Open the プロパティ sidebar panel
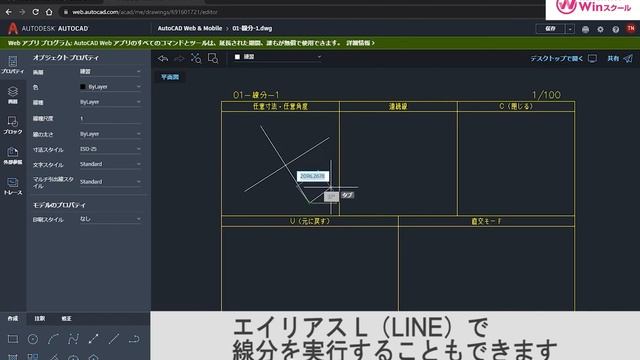The width and height of the screenshot is (640, 360). click(x=13, y=65)
